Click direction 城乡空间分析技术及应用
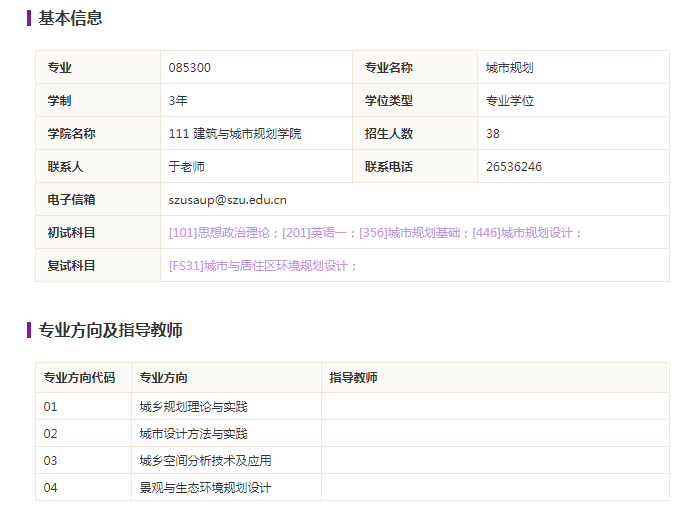 [x=205, y=460]
